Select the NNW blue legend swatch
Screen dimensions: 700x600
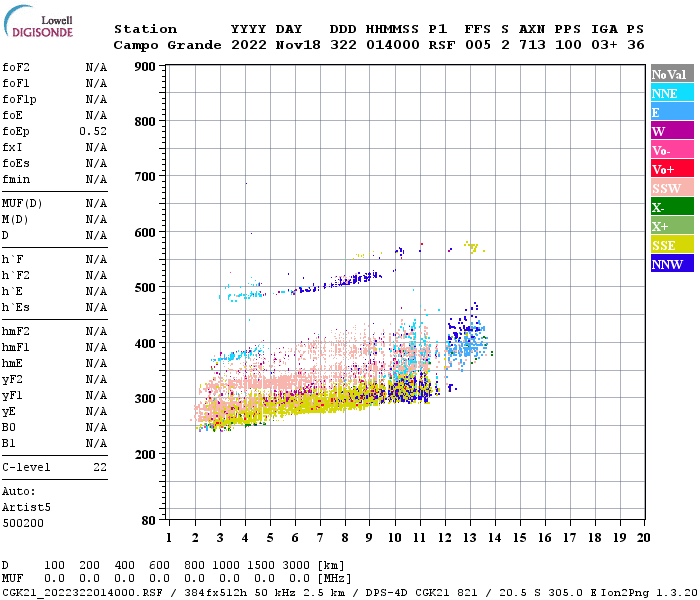pyautogui.click(x=672, y=264)
